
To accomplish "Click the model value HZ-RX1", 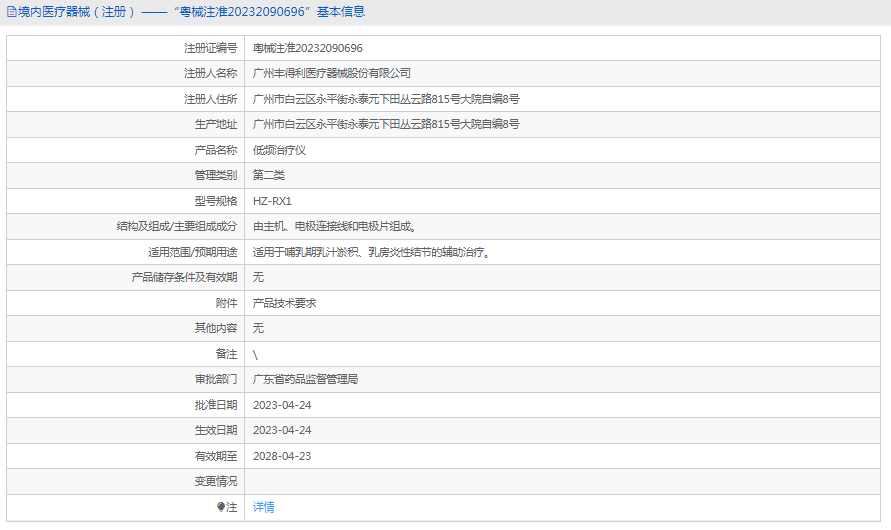I will pyautogui.click(x=272, y=201).
